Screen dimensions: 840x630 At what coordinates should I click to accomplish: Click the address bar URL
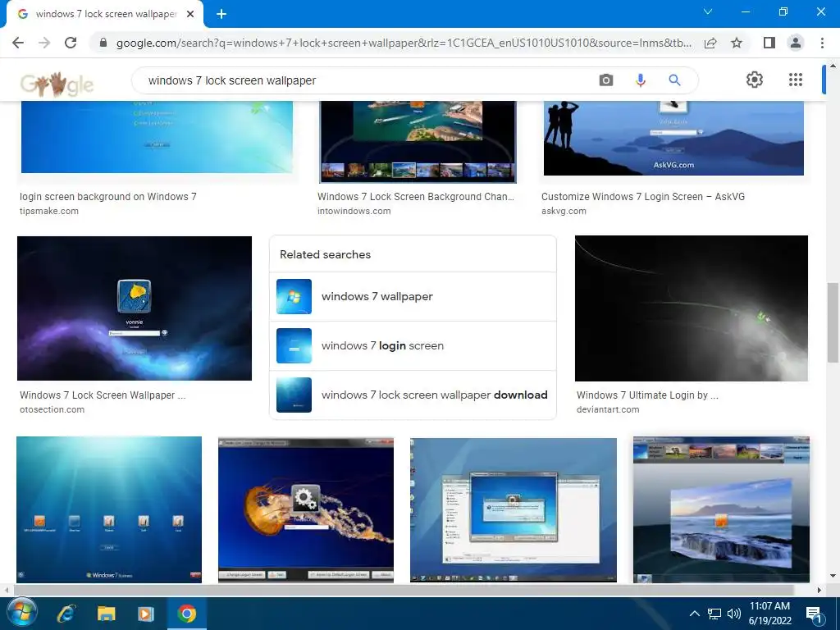pos(403,43)
